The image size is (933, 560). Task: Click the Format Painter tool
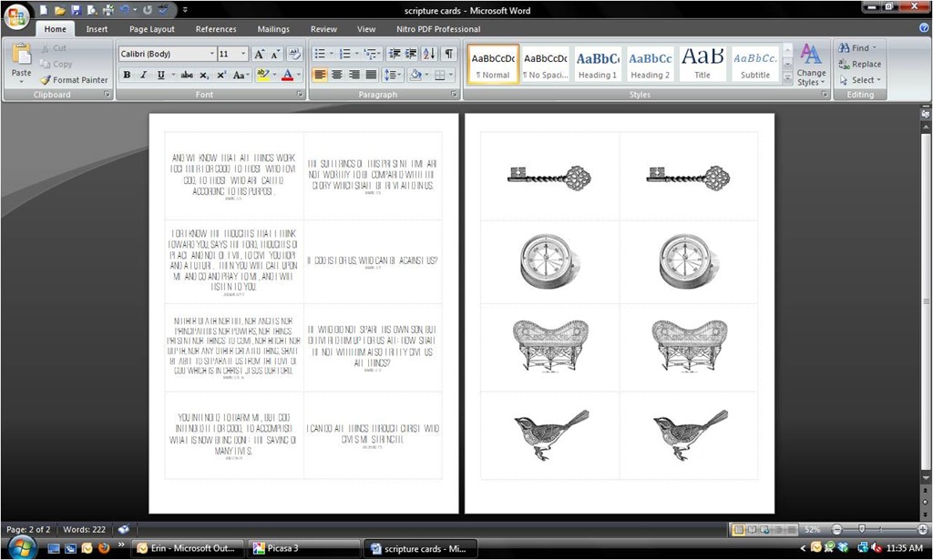tap(74, 79)
